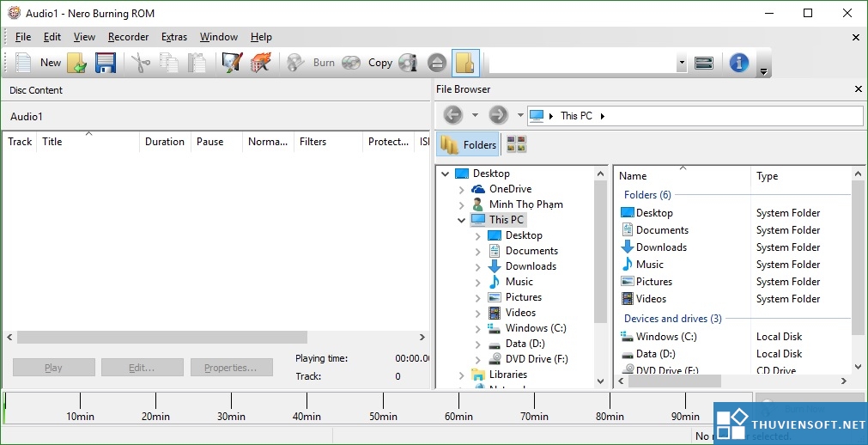Open the Extras menu
This screenshot has width=868, height=445.
click(x=173, y=37)
